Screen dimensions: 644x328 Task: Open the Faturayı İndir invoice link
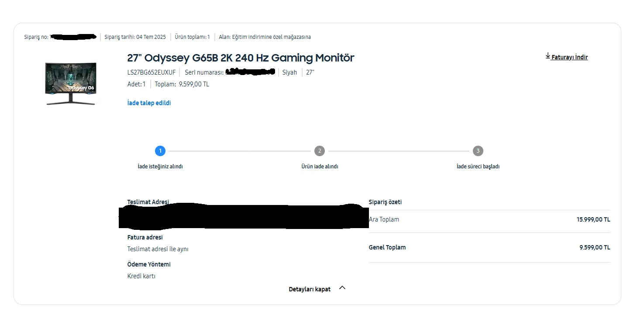coord(569,57)
